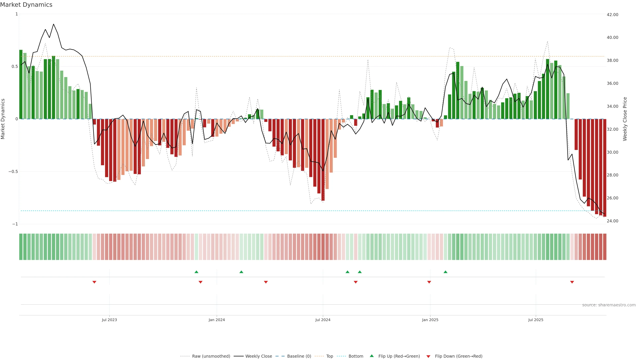
Task: Click the earliest green Flip Up marker
Action: 196,272
